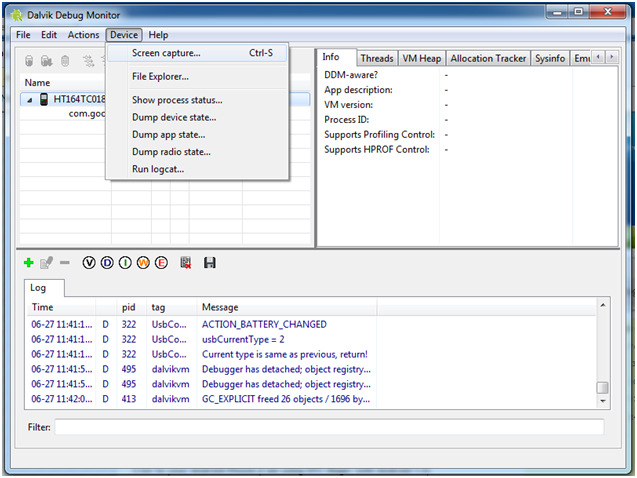Choose File Explorer... menu entry
The width and height of the screenshot is (637, 478).
click(x=197, y=76)
